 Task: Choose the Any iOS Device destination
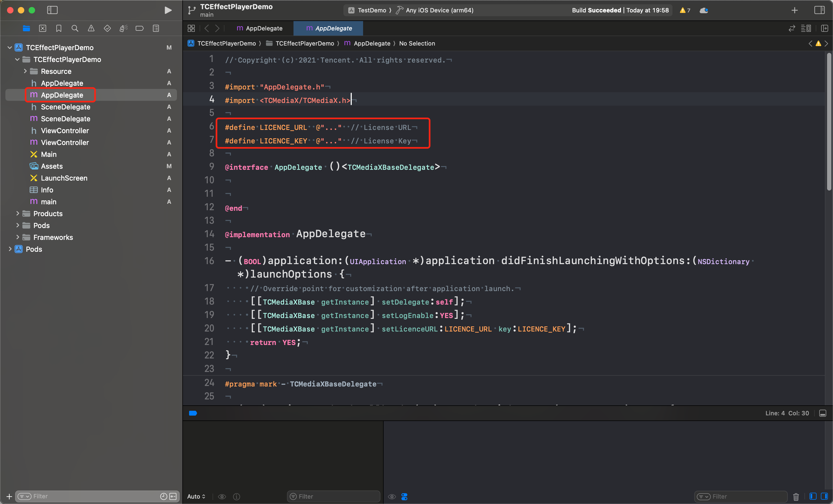click(439, 10)
